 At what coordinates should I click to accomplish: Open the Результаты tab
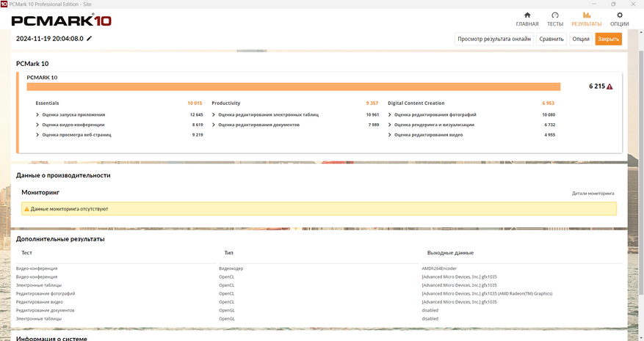[x=587, y=19]
